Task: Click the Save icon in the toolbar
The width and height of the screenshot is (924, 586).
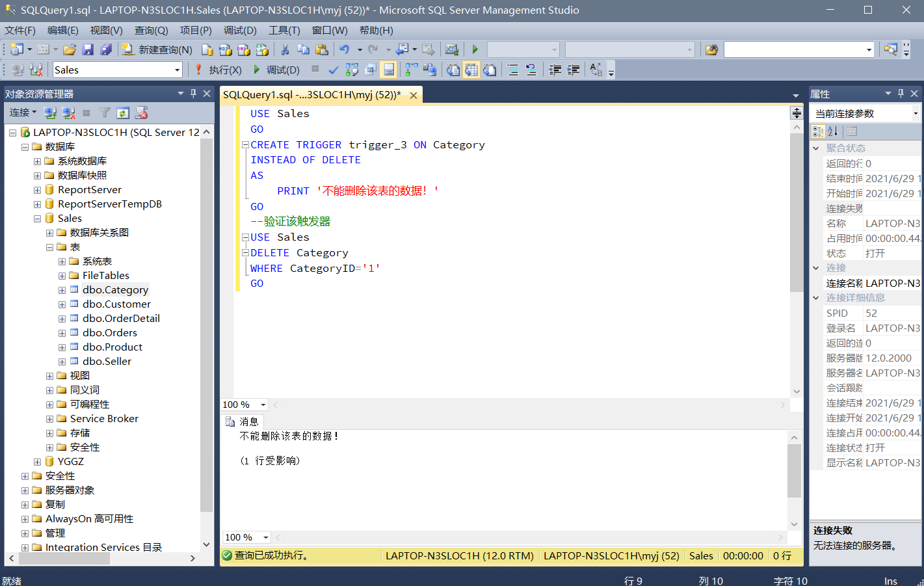Action: point(88,49)
